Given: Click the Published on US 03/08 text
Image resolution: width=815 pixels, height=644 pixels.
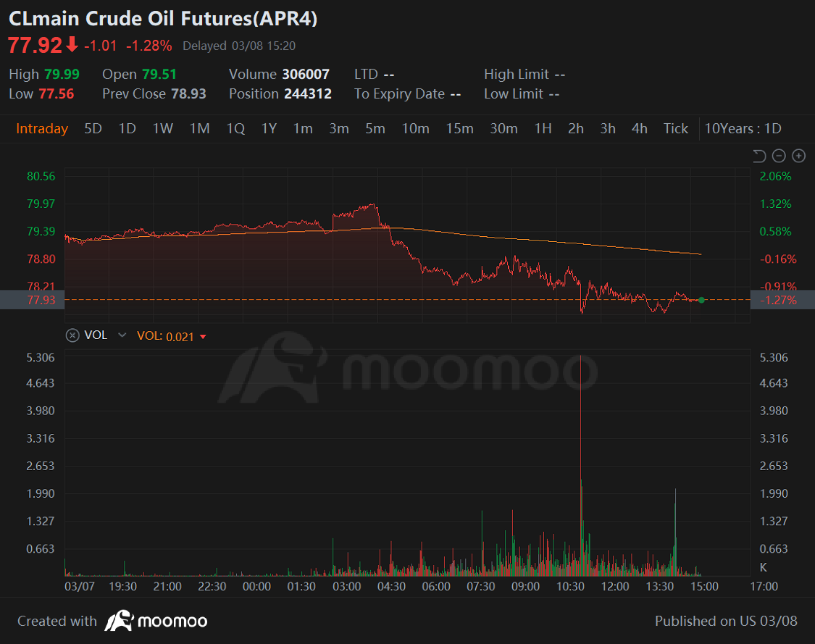Looking at the screenshot, I should 727,621.
